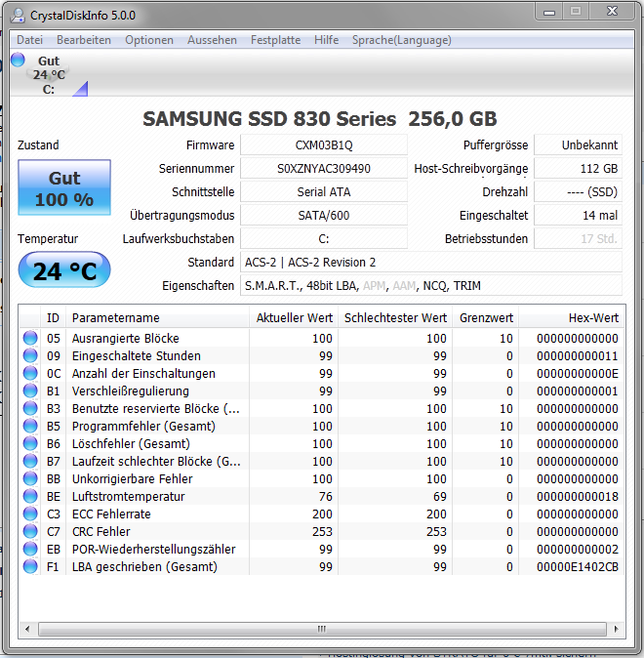The image size is (644, 658).
Task: Select the Luftstromtemperatur parameter name
Action: [128, 497]
